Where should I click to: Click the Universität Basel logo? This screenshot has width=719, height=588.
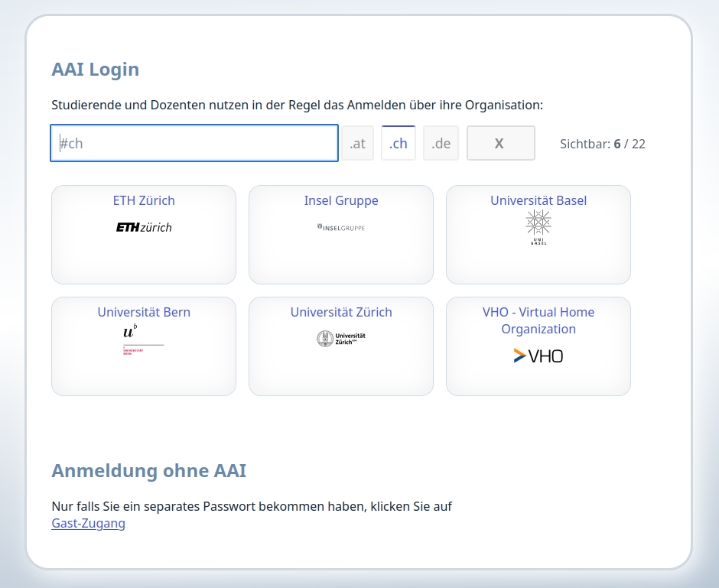(538, 227)
